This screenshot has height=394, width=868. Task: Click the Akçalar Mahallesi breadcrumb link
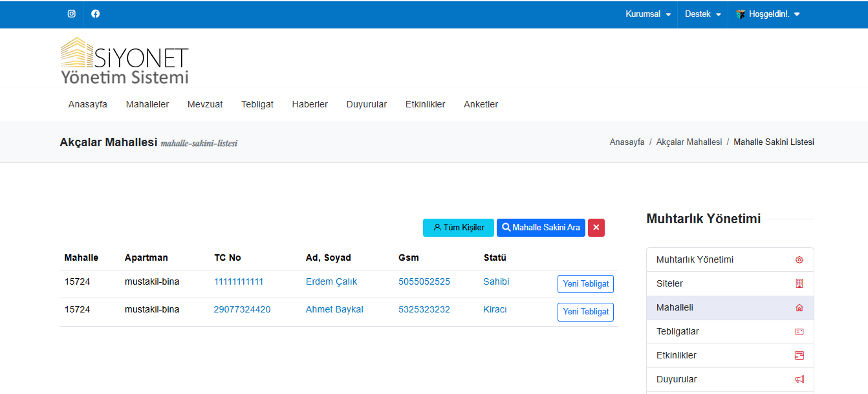coord(689,142)
